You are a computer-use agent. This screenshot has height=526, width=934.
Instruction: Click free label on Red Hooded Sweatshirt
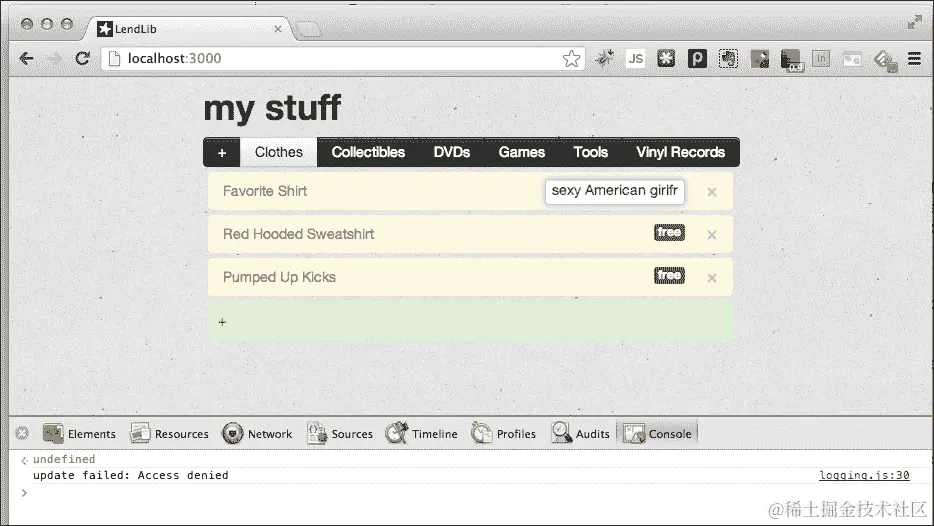pyautogui.click(x=669, y=233)
